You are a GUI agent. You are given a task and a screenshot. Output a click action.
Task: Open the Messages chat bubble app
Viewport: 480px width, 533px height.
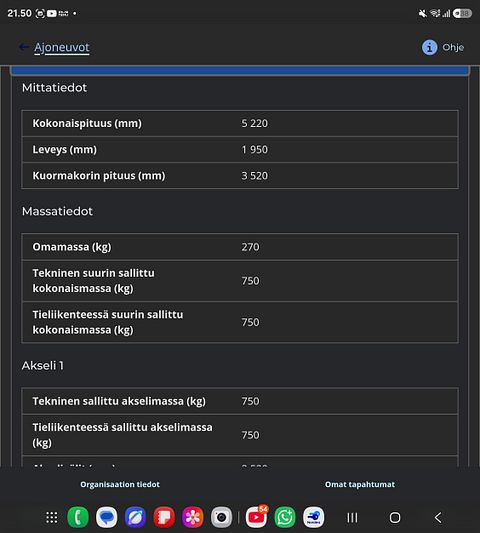107,517
